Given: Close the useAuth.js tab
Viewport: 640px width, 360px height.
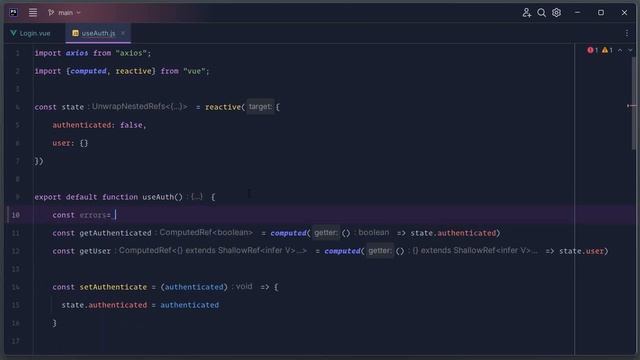Looking at the screenshot, I should coord(123,33).
